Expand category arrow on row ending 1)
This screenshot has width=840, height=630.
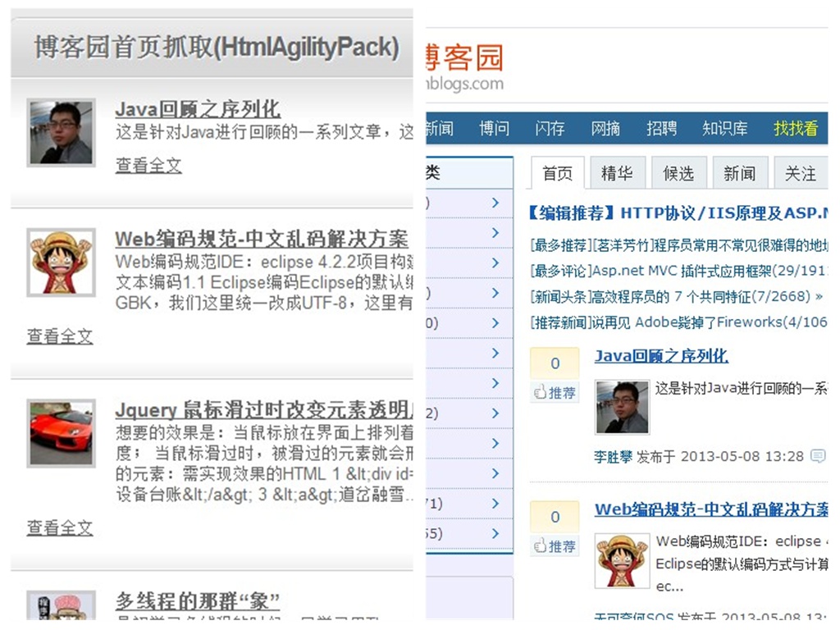click(495, 504)
